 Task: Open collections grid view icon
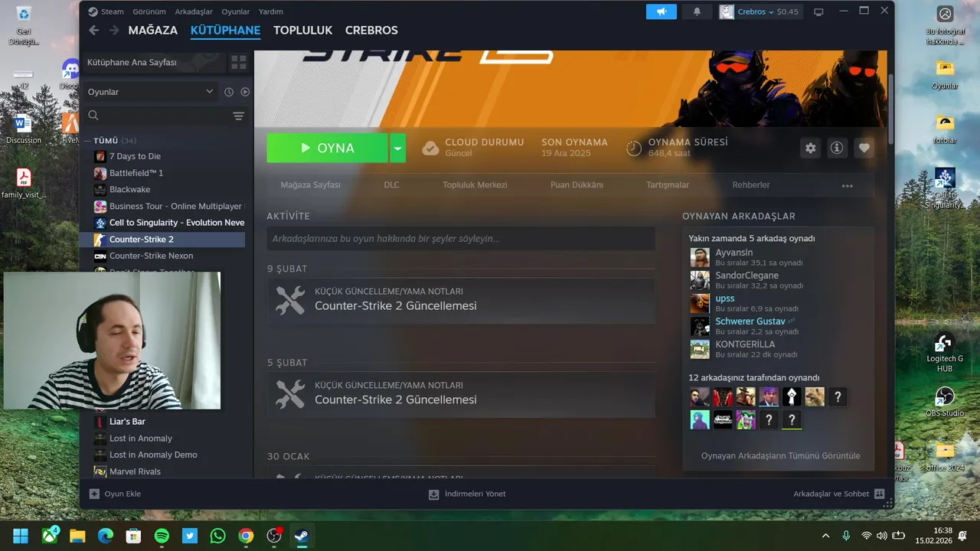(x=239, y=62)
